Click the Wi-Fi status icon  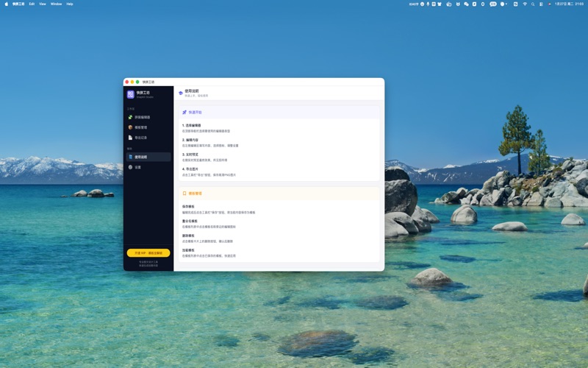point(524,4)
